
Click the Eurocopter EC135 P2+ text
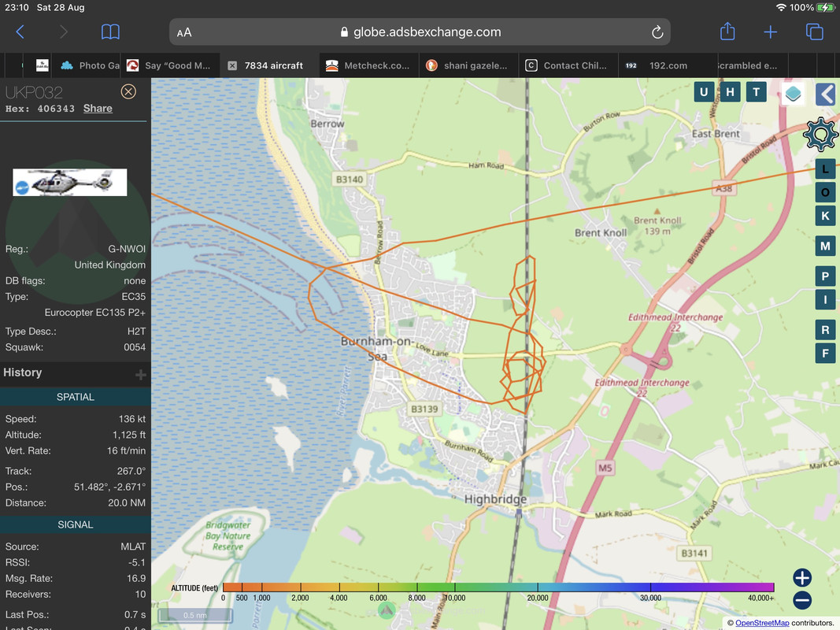94,313
